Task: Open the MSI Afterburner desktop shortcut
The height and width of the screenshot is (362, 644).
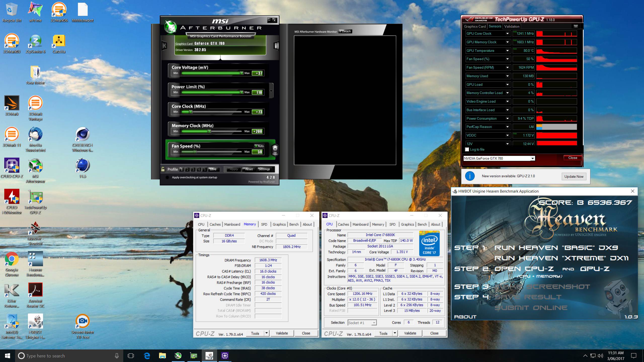Action: point(35,171)
